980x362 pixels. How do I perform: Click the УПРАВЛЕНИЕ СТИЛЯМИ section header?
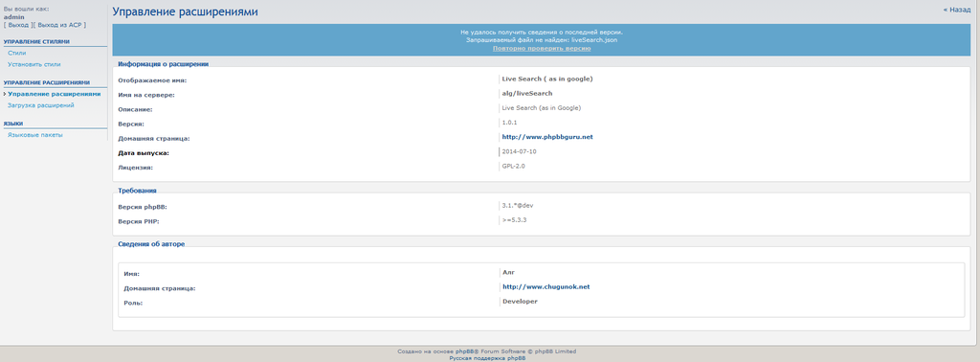coord(37,42)
